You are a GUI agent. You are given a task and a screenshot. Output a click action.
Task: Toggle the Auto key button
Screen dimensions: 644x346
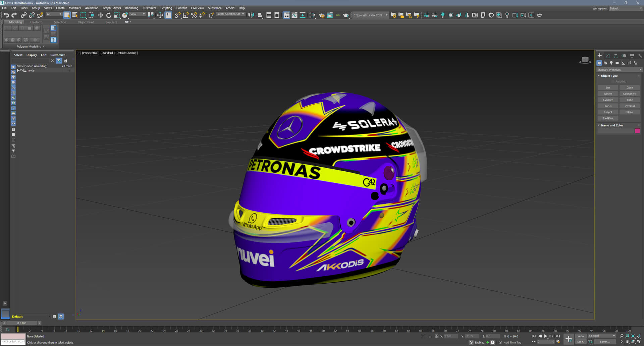581,336
